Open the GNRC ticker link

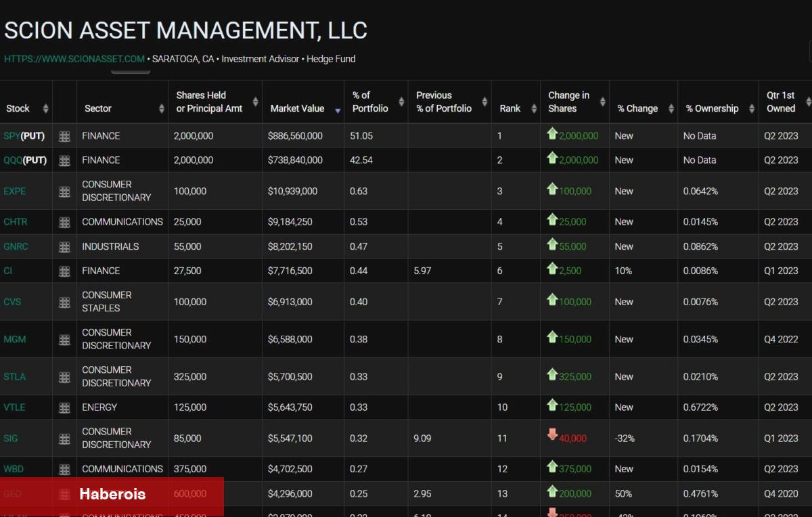coord(16,247)
